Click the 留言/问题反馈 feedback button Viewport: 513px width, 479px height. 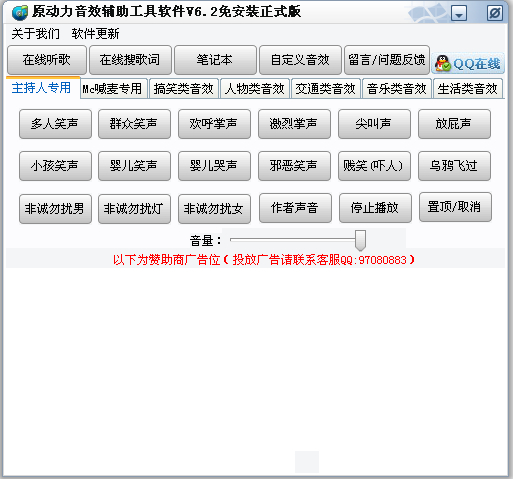tap(387, 60)
